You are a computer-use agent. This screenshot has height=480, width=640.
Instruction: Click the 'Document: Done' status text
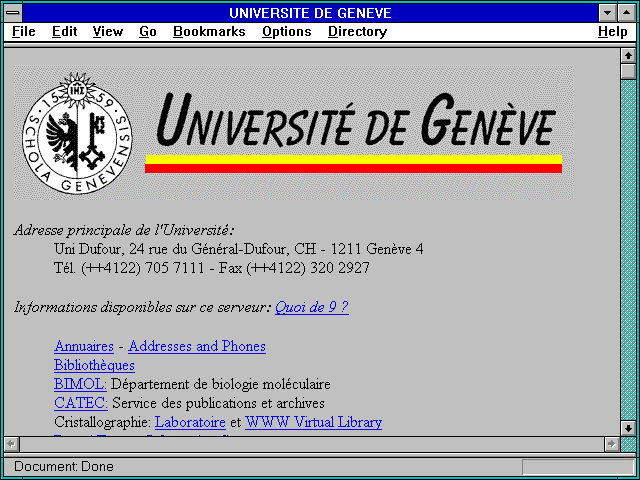tap(64, 467)
